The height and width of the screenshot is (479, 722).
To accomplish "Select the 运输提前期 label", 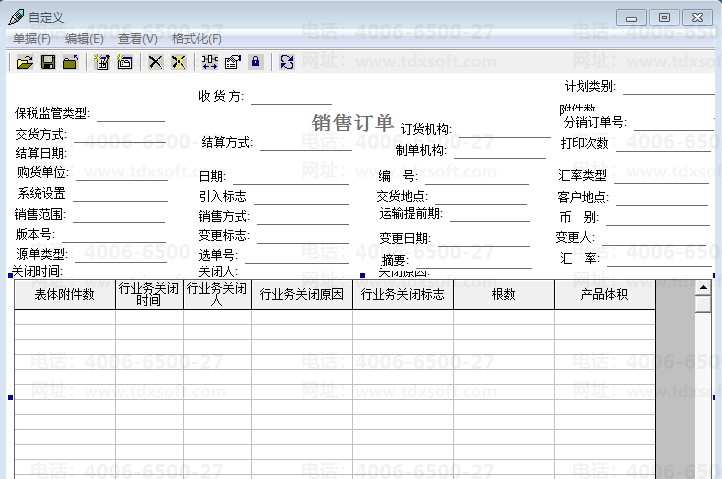I will coord(411,213).
